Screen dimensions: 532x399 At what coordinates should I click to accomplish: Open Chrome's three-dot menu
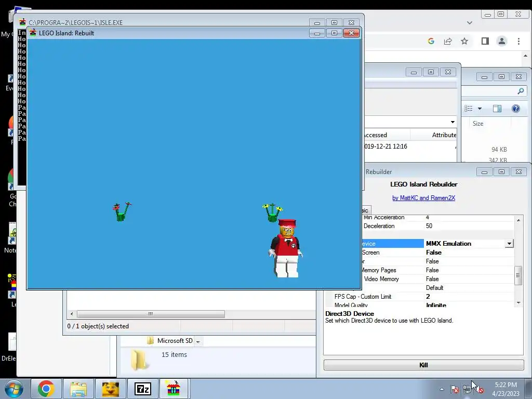518,41
